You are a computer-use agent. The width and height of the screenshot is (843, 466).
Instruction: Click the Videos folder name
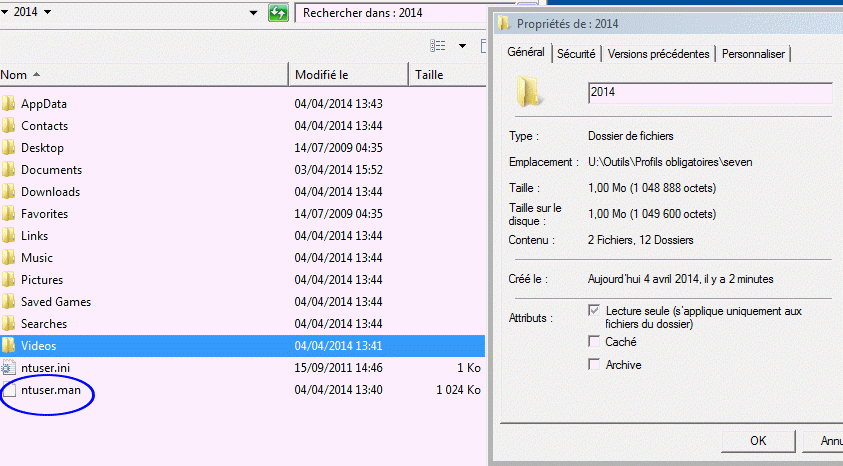coord(39,346)
